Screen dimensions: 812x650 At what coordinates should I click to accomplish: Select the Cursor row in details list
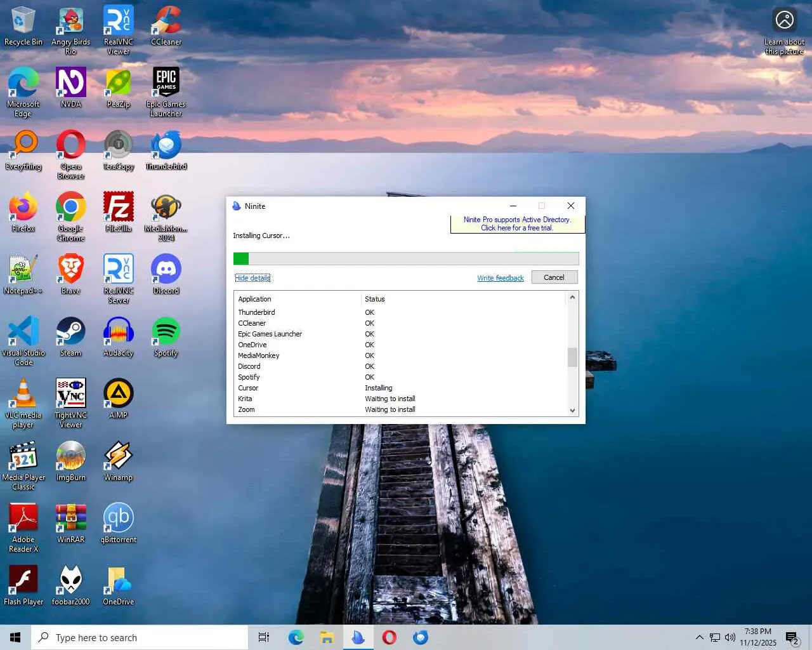(400, 388)
